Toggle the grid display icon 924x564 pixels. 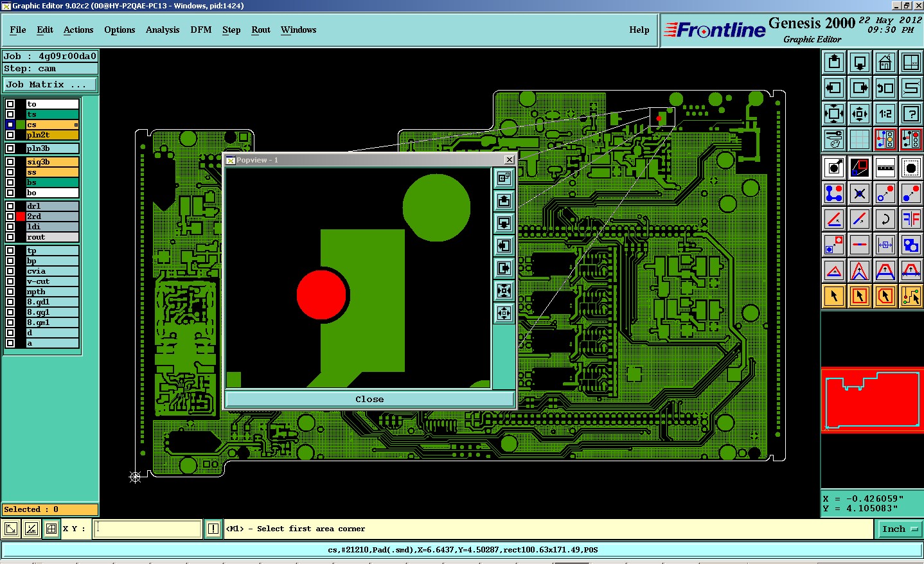(860, 139)
